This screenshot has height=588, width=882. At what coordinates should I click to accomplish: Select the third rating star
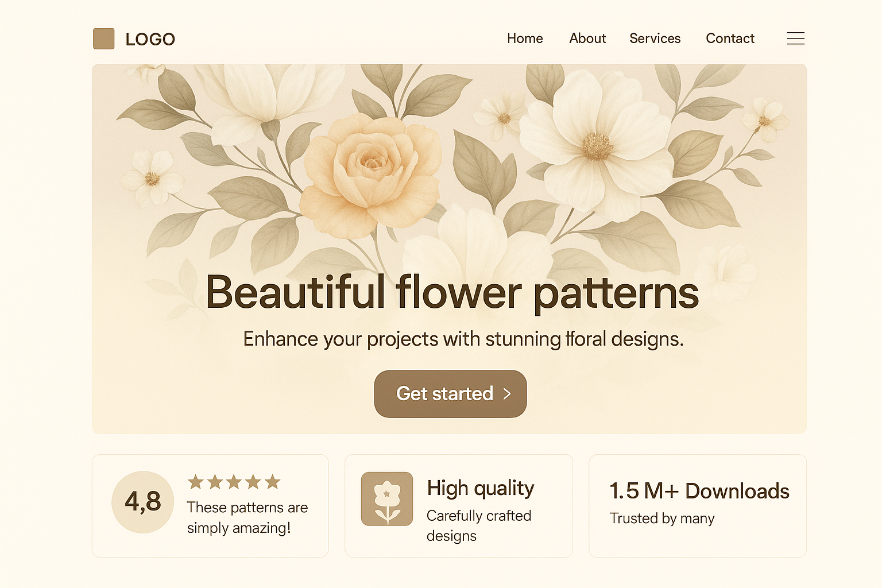coord(234,482)
